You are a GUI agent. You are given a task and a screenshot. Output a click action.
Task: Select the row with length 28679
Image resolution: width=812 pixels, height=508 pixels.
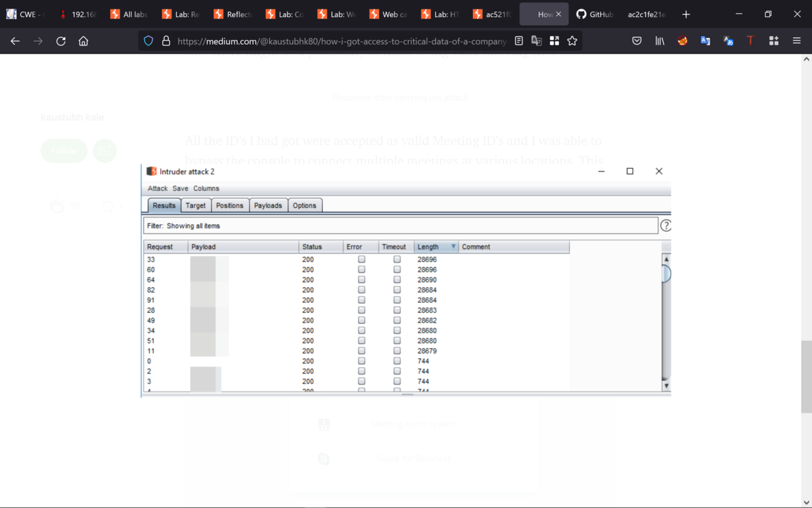pyautogui.click(x=357, y=351)
